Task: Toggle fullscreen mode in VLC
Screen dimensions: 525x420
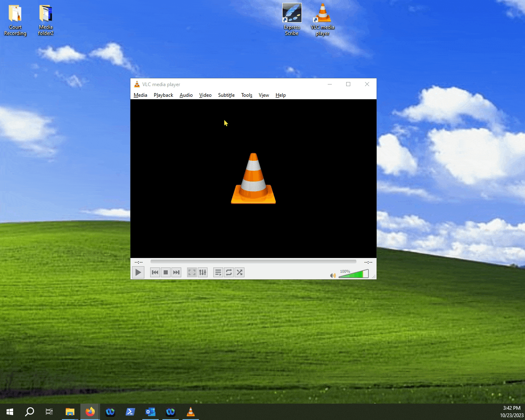Action: (192, 272)
